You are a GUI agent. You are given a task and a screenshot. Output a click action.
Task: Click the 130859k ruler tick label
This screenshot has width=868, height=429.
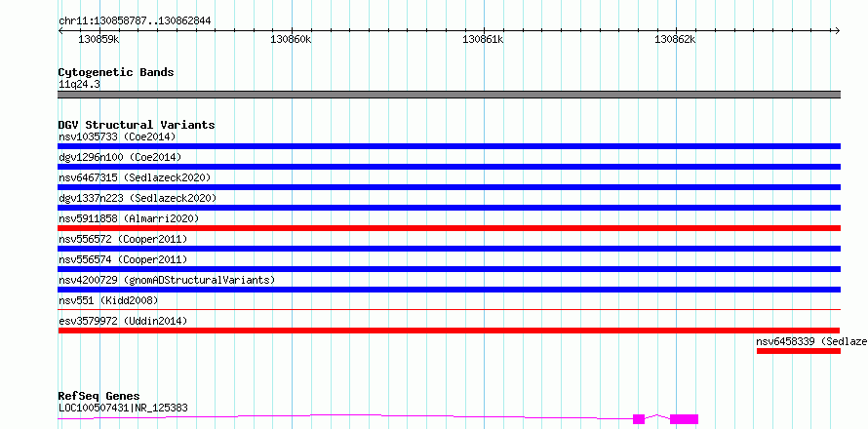pos(99,39)
